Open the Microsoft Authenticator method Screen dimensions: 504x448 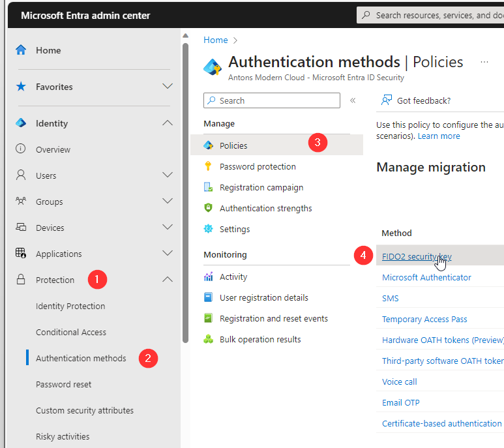(x=426, y=277)
